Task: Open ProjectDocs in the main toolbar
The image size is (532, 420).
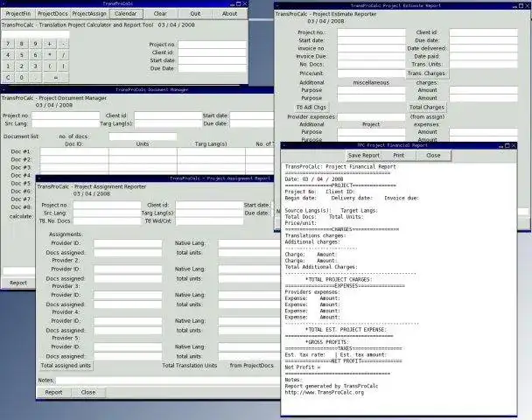Action: [52, 14]
